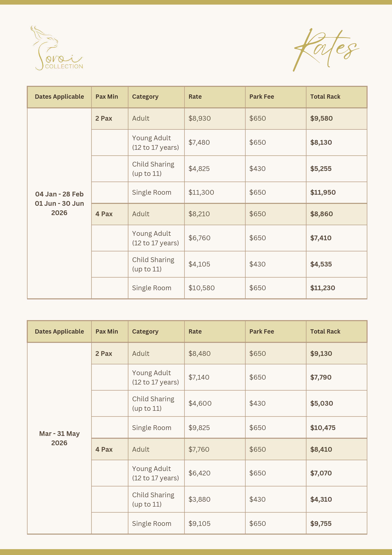Click the $7,140 young adult rate

(199, 377)
